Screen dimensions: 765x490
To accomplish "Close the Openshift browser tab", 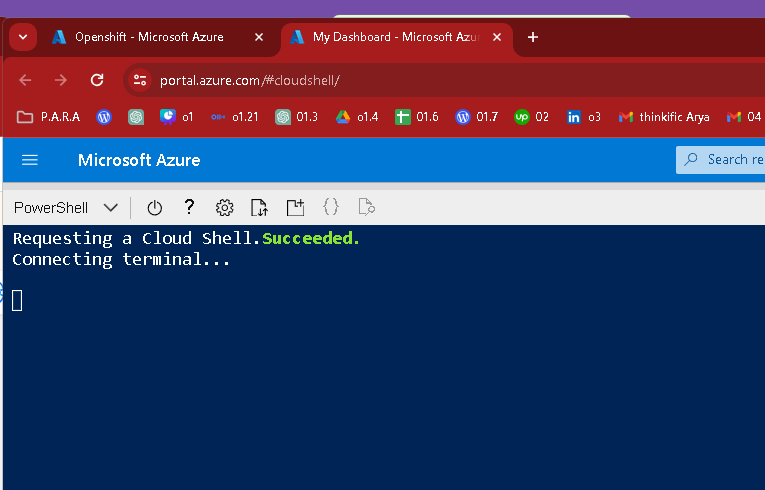I will 259,37.
